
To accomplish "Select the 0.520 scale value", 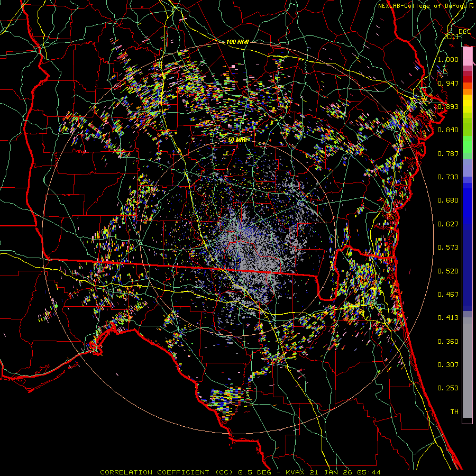I will tap(448, 271).
